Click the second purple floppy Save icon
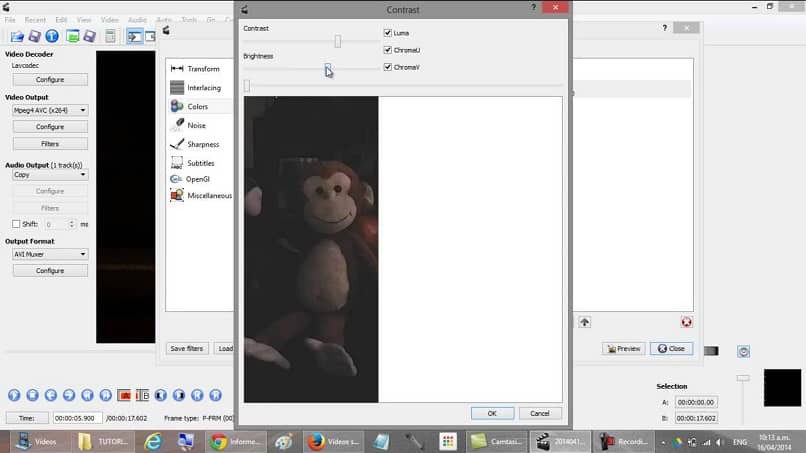The width and height of the screenshot is (806, 453). [x=89, y=36]
